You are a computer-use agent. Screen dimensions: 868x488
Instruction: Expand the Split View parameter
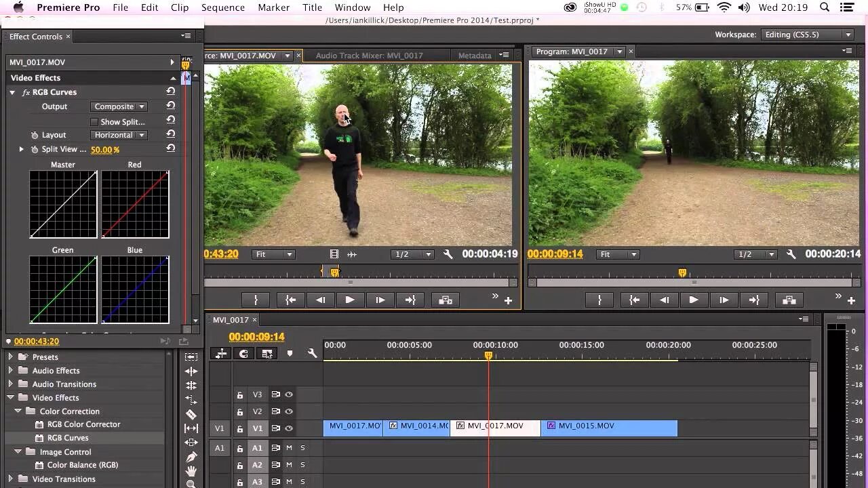coord(21,149)
